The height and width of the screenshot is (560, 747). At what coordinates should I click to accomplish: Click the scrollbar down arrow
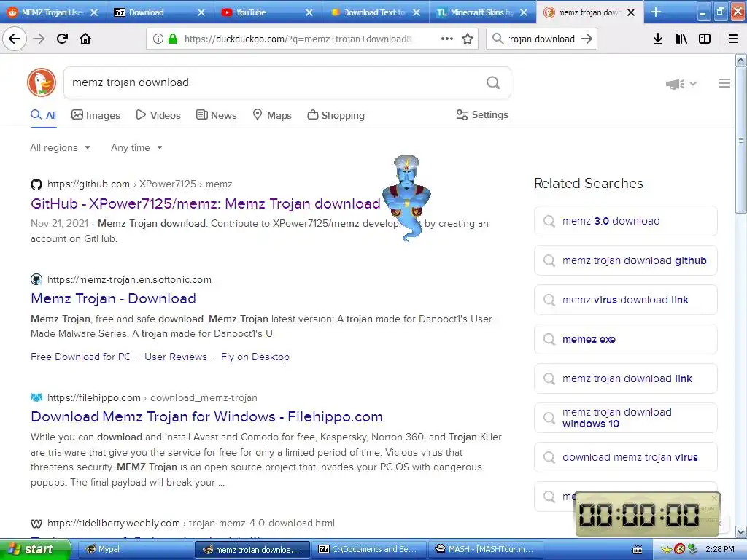point(741,532)
